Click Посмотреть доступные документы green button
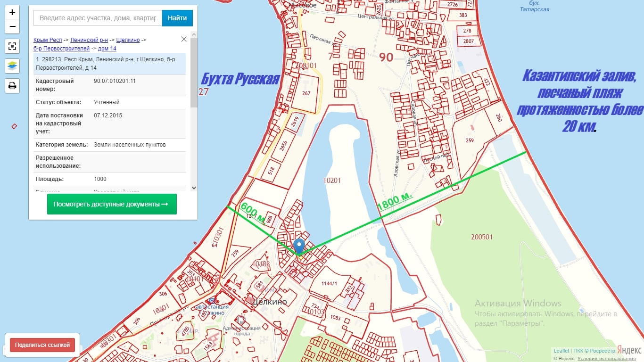 (x=112, y=204)
